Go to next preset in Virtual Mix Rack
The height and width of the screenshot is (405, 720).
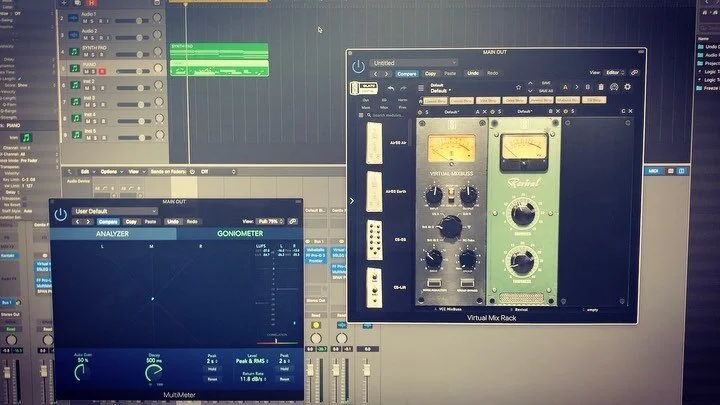386,73
